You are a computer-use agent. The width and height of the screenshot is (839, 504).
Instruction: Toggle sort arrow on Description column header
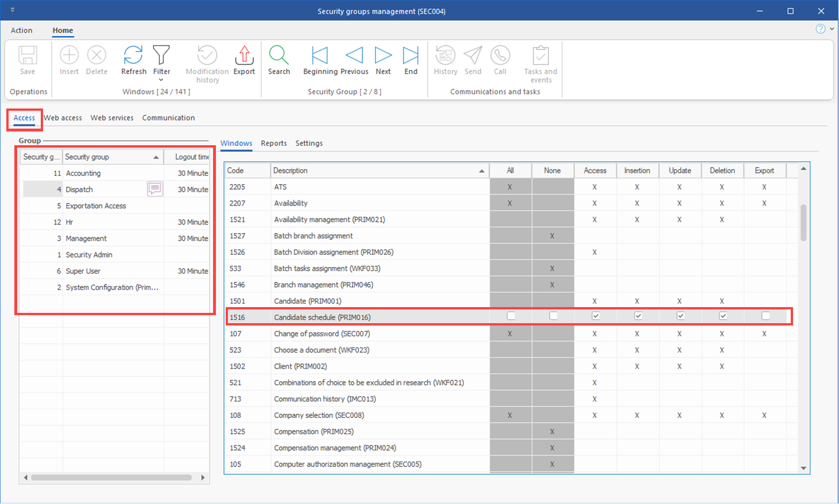(481, 171)
